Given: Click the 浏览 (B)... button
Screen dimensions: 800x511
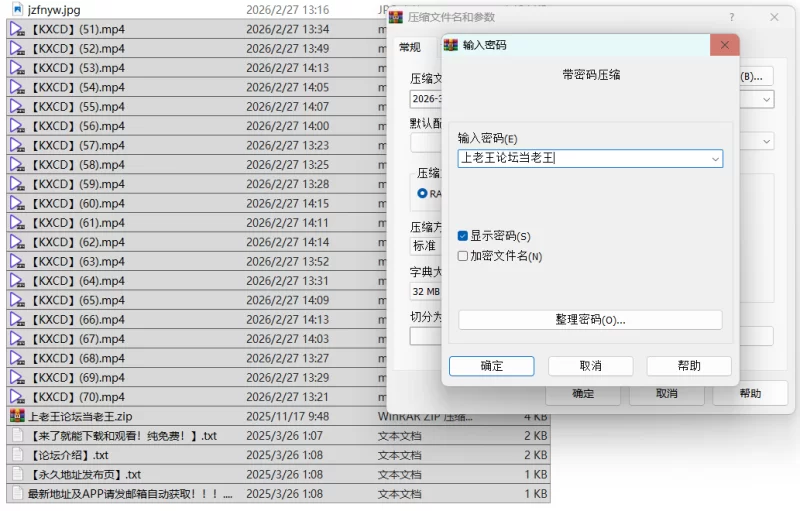Looking at the screenshot, I should pyautogui.click(x=756, y=76).
